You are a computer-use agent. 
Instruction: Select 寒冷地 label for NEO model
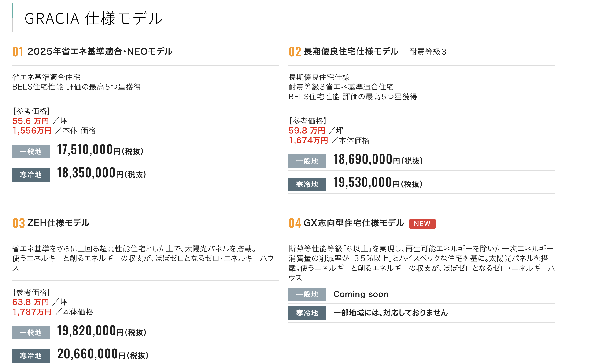click(x=31, y=175)
